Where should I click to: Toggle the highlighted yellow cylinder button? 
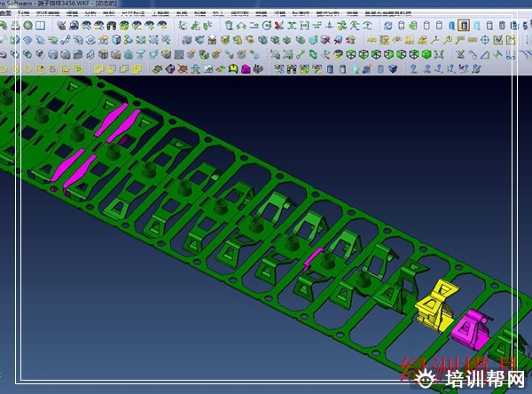click(463, 25)
